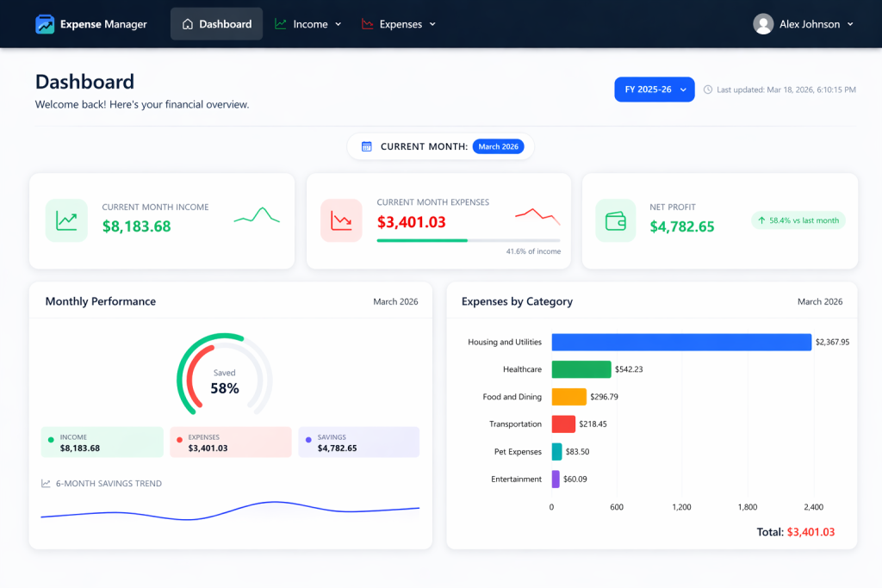Click the 58.4% vs last month badge
Viewport: 882px width, 588px height.
coord(798,220)
